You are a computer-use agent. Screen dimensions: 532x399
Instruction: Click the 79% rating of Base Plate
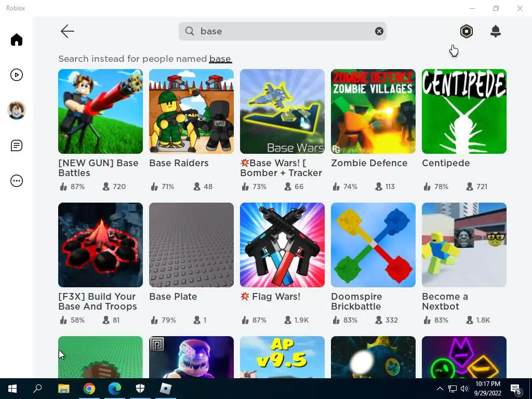164,320
